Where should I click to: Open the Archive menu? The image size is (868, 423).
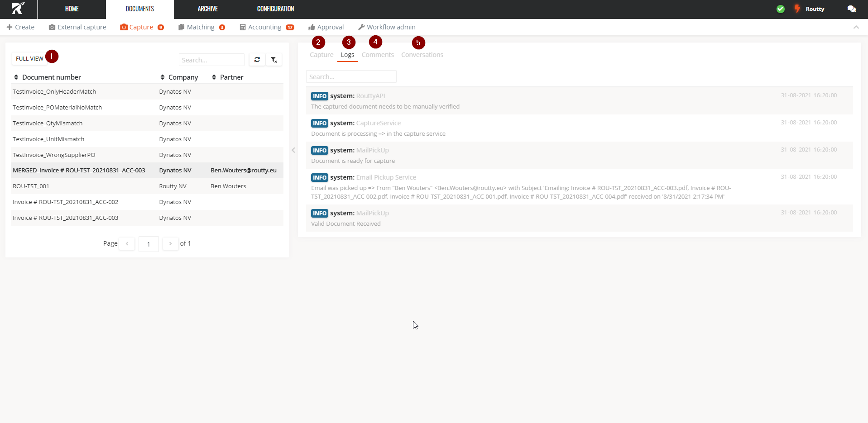[207, 9]
